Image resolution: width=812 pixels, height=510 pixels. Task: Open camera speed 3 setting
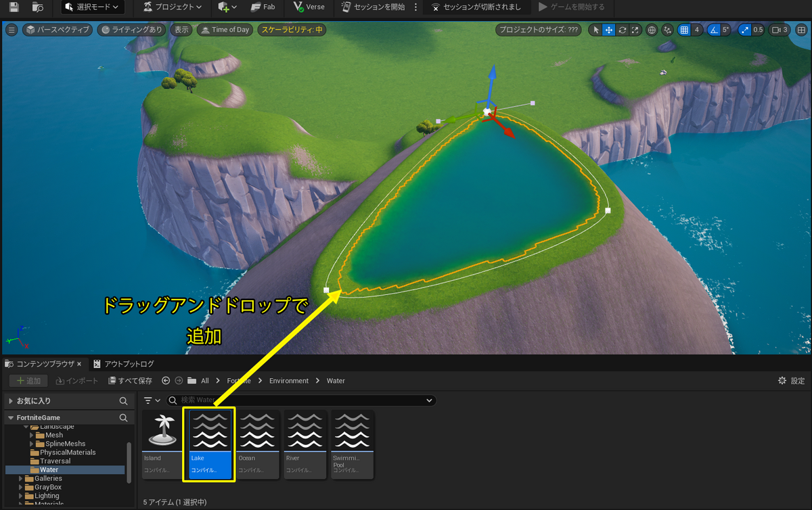pos(780,30)
